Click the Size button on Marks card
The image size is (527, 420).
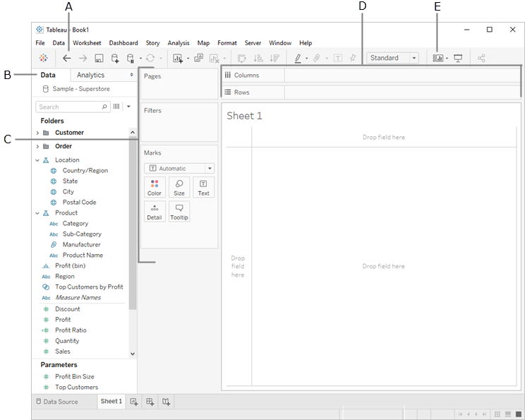coord(179,187)
